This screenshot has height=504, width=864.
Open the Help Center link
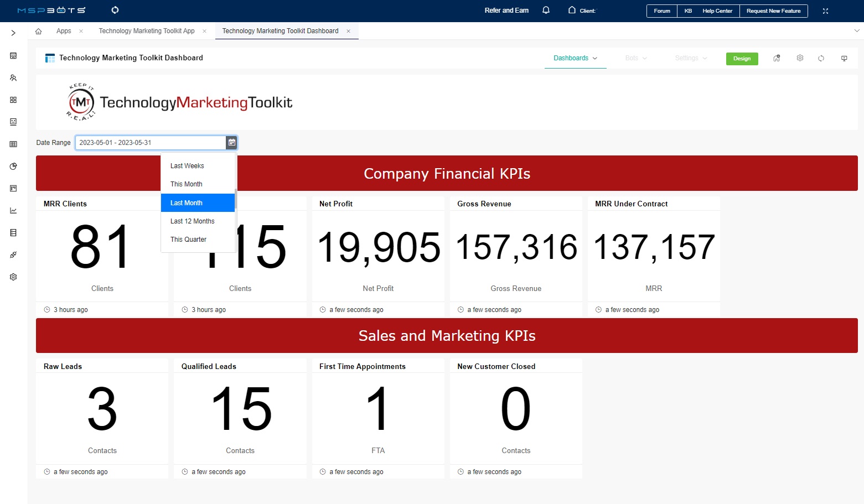point(717,11)
